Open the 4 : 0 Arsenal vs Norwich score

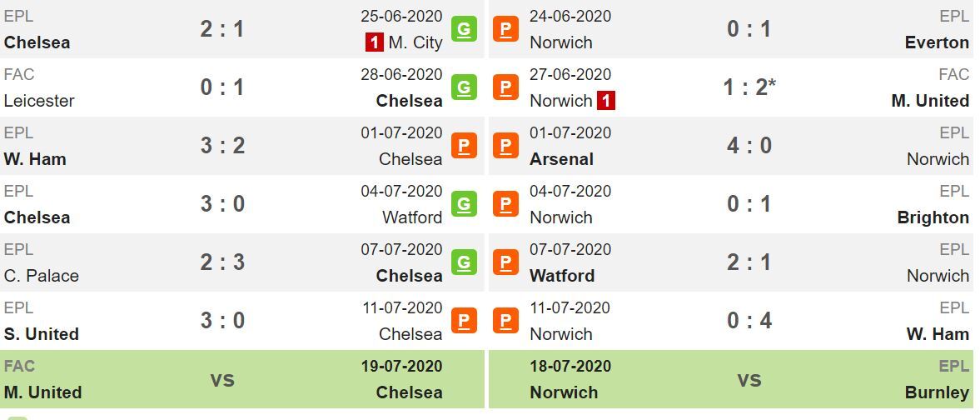coord(749,145)
